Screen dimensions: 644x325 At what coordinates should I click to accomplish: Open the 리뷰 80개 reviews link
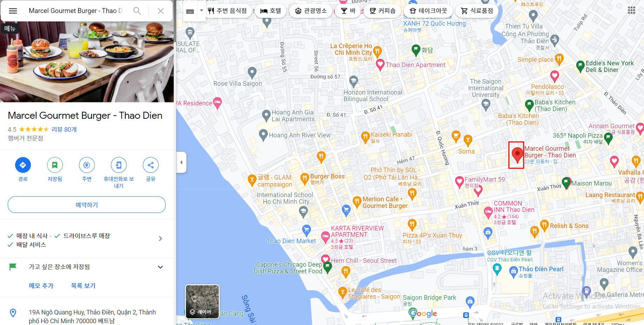coord(64,129)
